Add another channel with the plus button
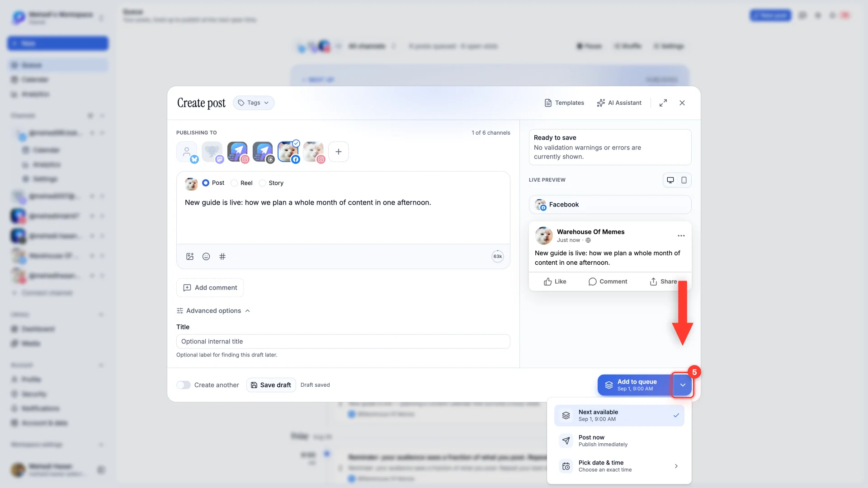The image size is (868, 488). tap(339, 152)
